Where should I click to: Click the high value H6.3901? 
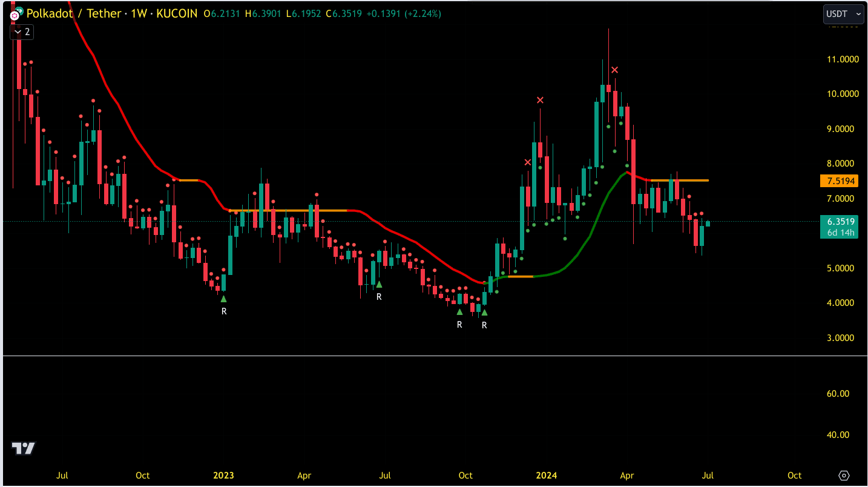coord(264,13)
